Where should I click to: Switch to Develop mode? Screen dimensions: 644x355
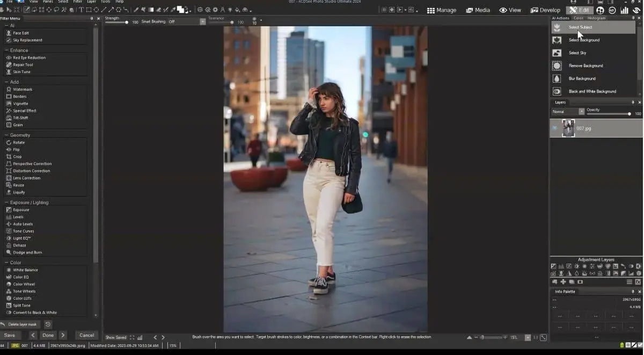pyautogui.click(x=545, y=10)
